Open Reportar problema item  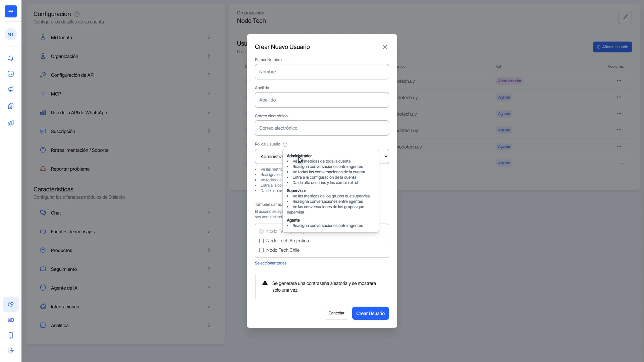point(125,169)
